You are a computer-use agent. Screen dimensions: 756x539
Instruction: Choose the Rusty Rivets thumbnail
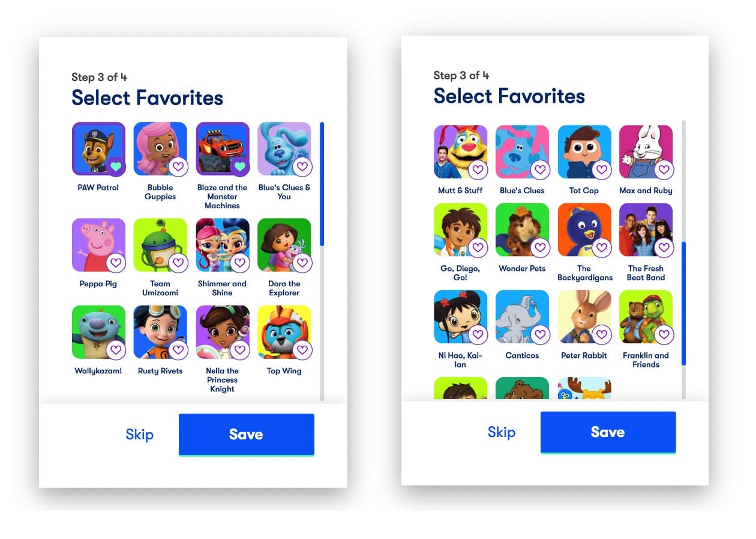[x=160, y=332]
